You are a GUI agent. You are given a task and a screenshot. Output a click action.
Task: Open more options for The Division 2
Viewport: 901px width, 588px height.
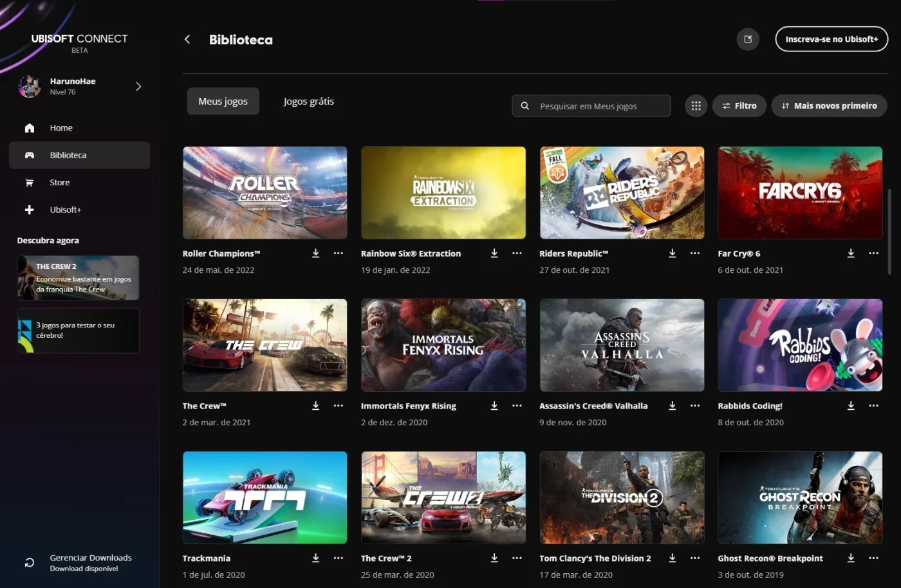click(695, 558)
